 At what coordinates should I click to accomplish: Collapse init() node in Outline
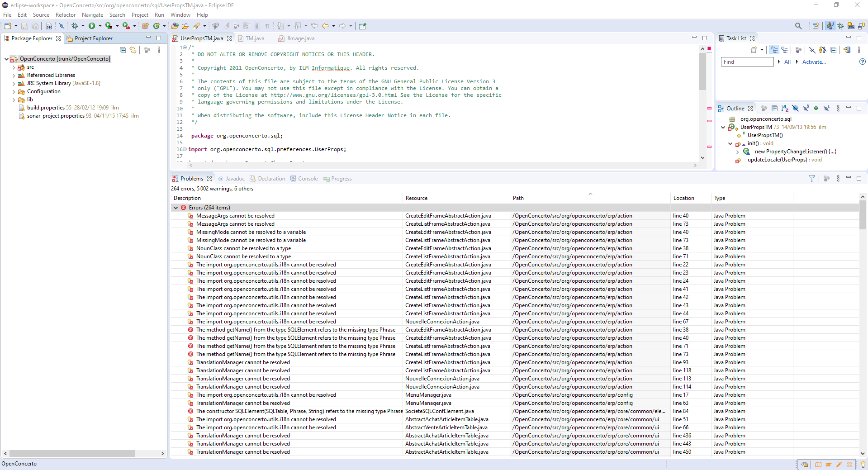730,143
